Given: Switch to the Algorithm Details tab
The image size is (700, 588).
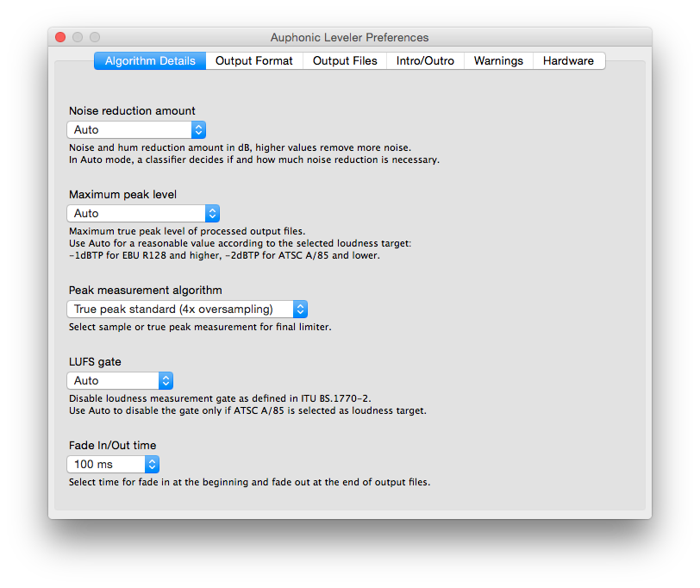Looking at the screenshot, I should 150,60.
